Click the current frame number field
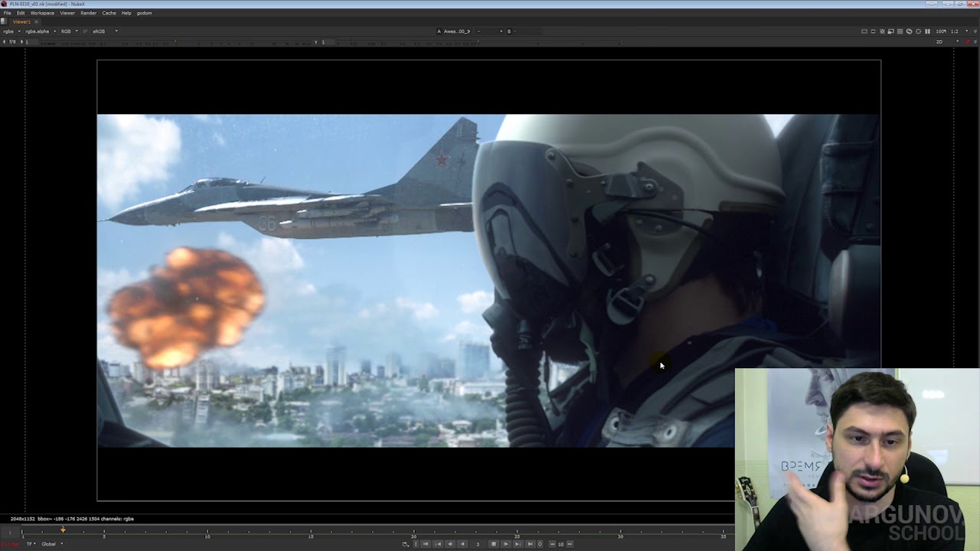The image size is (980, 551). 478,544
